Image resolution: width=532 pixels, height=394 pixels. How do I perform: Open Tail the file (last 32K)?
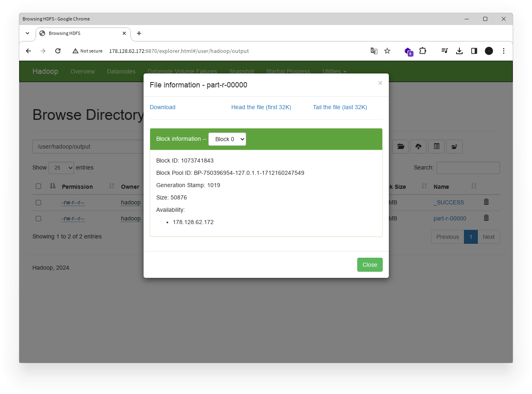[340, 107]
